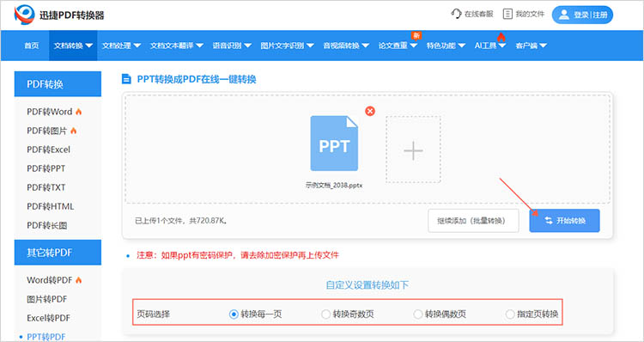Click the 开始转换 button
Viewport: 644px width, 342px height.
[x=564, y=221]
